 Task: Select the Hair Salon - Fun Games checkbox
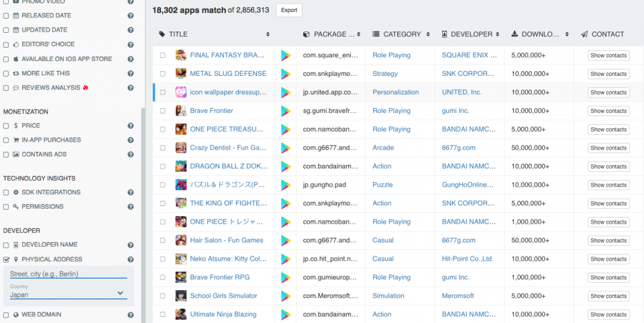click(162, 240)
